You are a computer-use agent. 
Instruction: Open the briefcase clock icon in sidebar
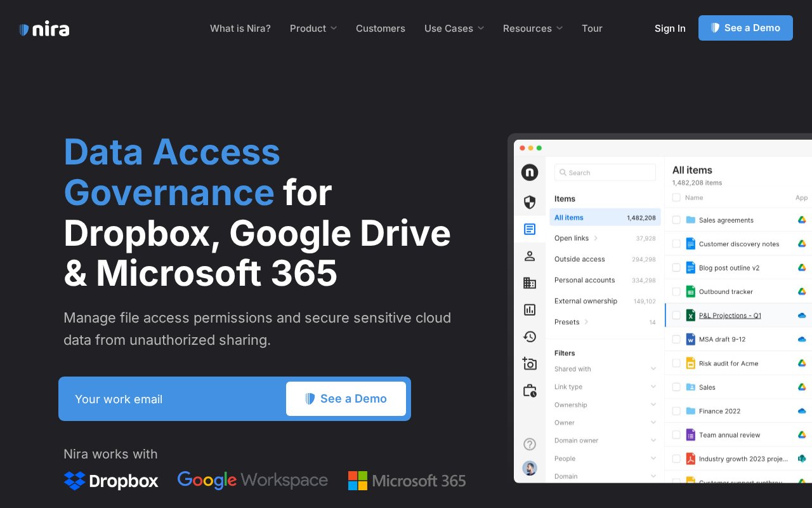coord(530,391)
